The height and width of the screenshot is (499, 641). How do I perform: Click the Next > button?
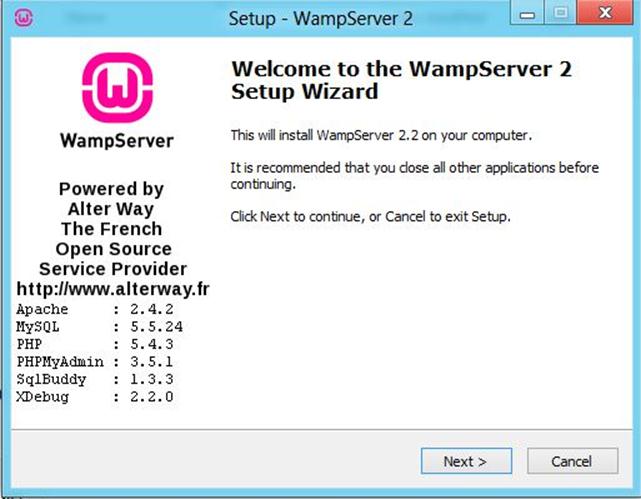click(466, 461)
